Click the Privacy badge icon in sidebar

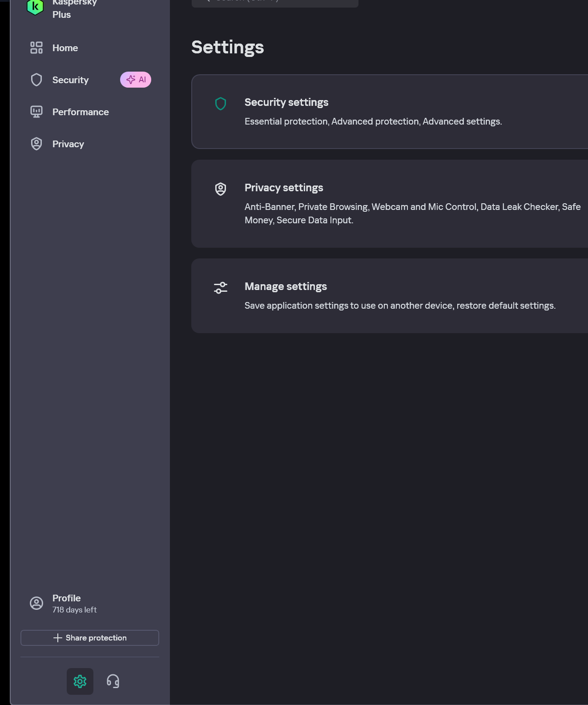tap(36, 144)
